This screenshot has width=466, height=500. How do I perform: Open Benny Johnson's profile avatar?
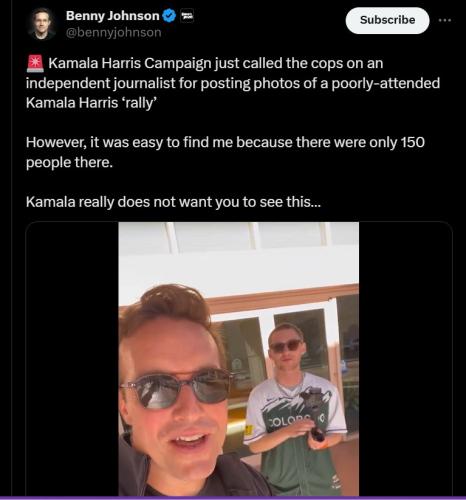[42, 24]
